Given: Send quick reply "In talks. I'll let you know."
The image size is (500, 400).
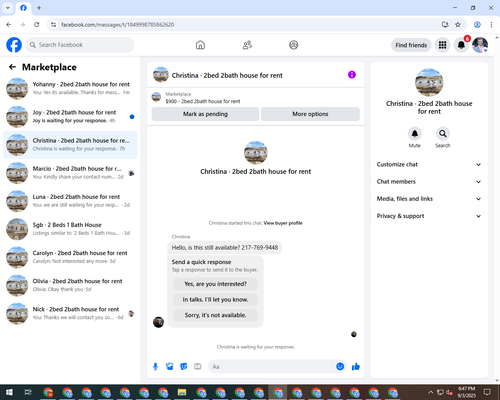Looking at the screenshot, I should point(215,300).
